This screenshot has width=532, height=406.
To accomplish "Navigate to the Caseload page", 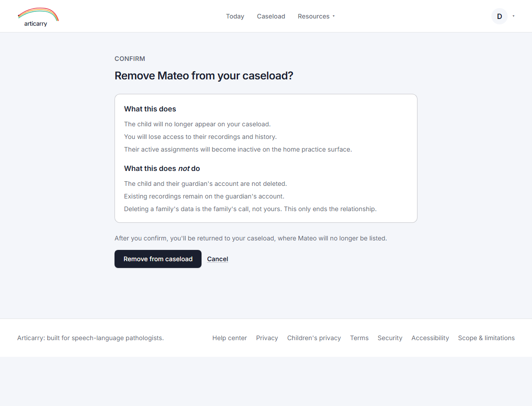I will (x=271, y=16).
